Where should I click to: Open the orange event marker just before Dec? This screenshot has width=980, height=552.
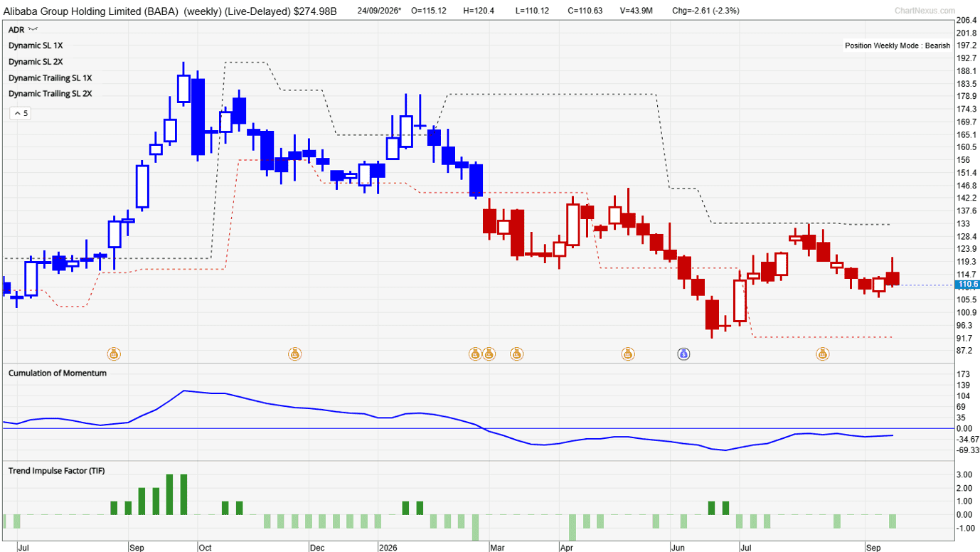295,353
